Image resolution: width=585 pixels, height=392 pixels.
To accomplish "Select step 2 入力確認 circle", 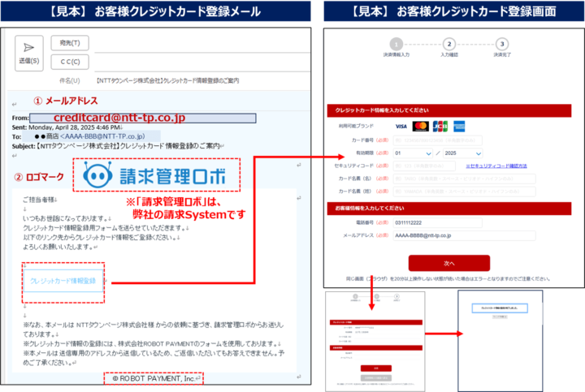I will point(448,44).
